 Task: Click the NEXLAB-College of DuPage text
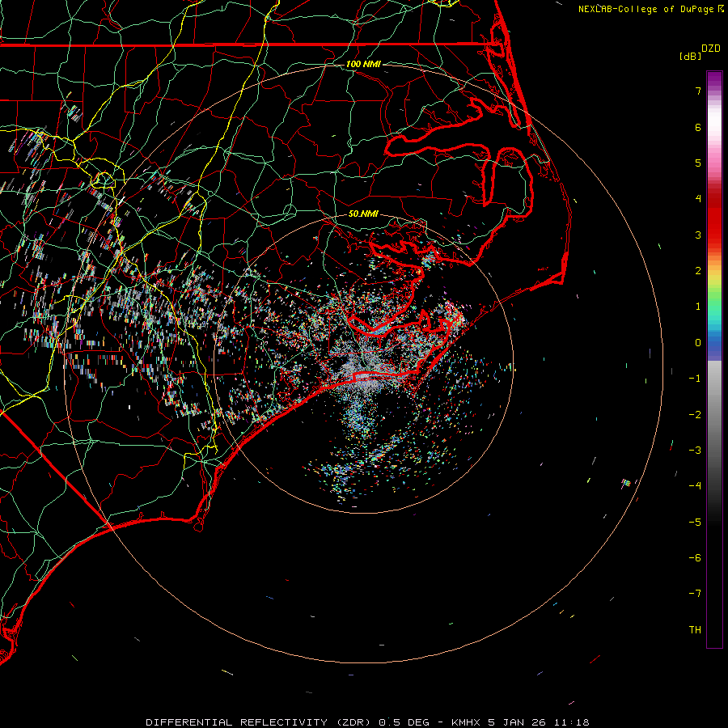646,9
